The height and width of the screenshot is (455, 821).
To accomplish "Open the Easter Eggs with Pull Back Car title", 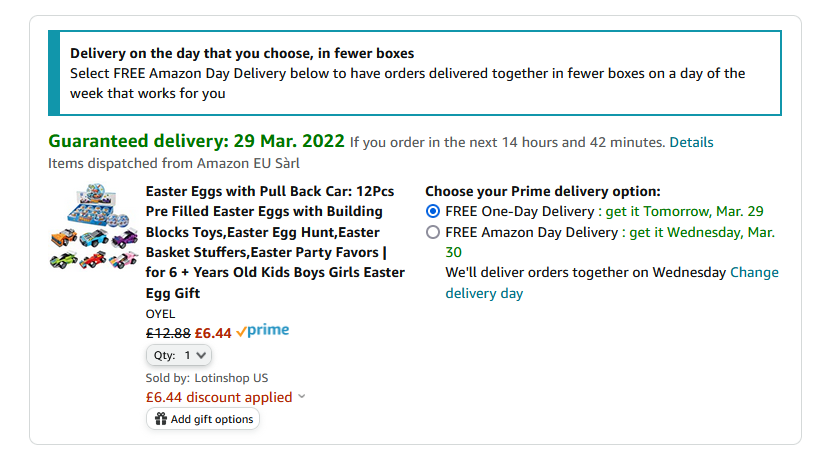I will click(x=275, y=242).
